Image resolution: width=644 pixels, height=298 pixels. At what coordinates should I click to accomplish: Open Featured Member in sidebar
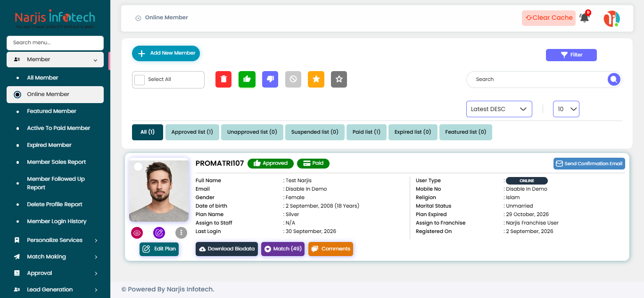51,111
